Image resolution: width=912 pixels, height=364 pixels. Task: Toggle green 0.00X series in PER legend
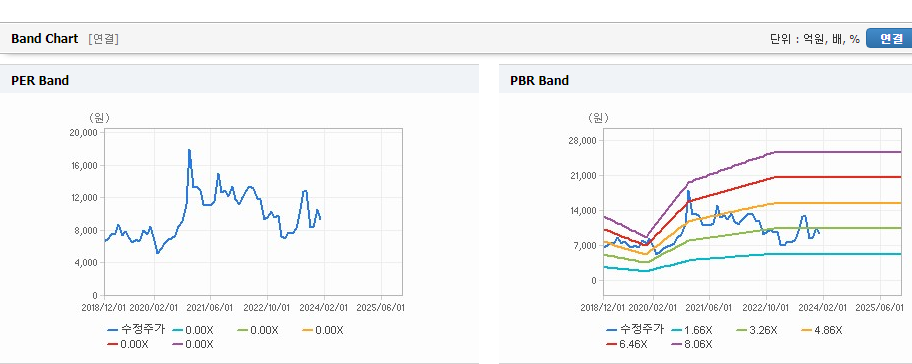click(x=258, y=330)
